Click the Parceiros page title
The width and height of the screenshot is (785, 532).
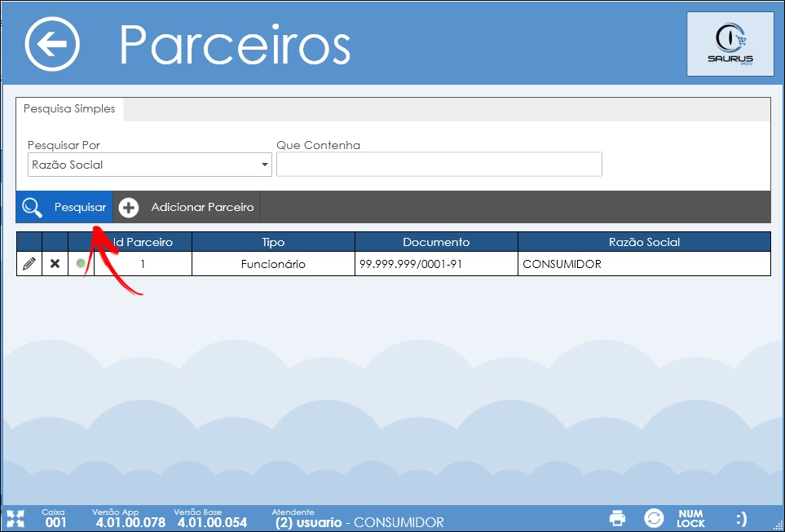pyautogui.click(x=235, y=45)
